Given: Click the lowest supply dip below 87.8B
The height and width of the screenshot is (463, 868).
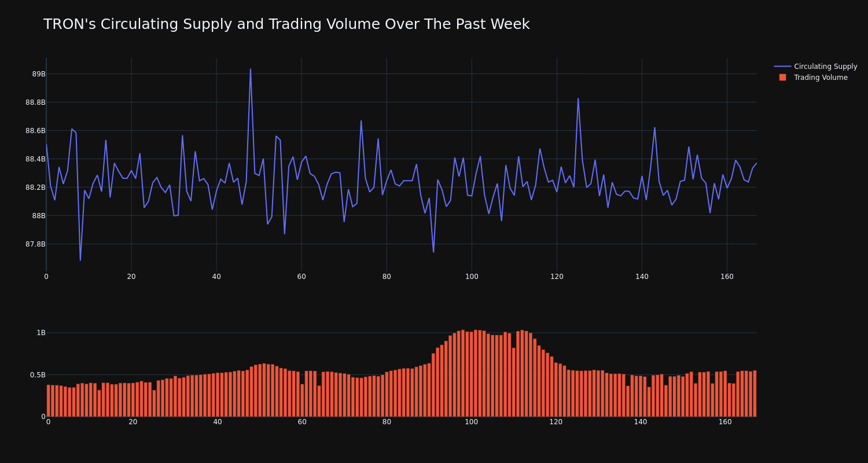Looking at the screenshot, I should [80, 260].
